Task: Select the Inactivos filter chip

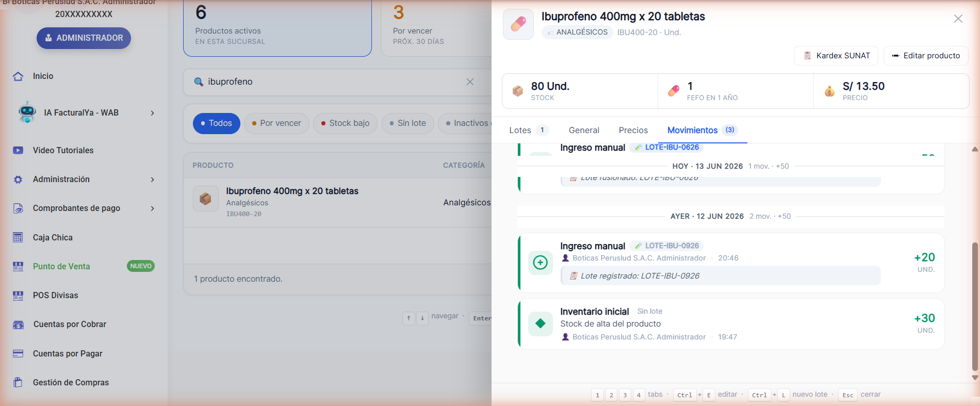Action: (466, 123)
